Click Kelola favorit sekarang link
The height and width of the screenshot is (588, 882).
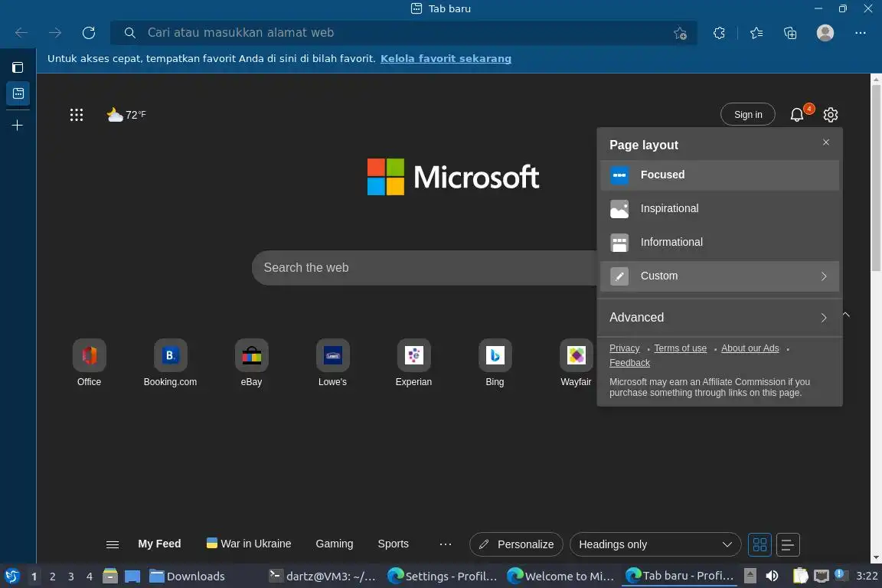tap(446, 58)
